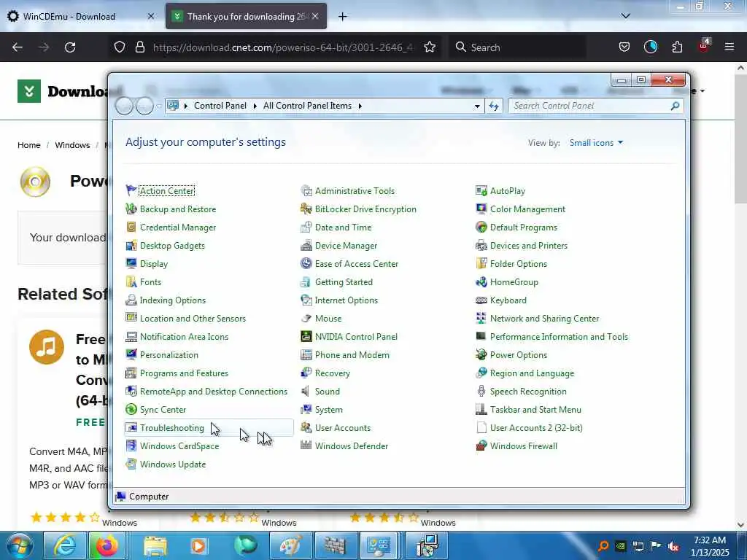
Task: Click BitLocker Drive Encryption icon
Action: tap(306, 209)
